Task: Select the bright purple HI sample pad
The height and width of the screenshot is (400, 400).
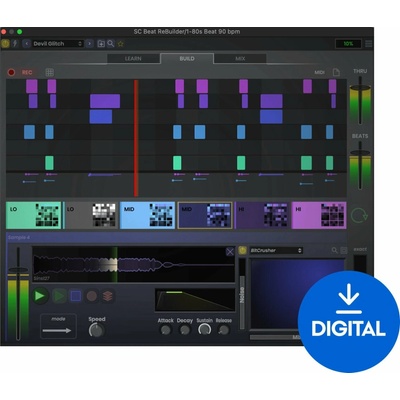Action: 319,215
